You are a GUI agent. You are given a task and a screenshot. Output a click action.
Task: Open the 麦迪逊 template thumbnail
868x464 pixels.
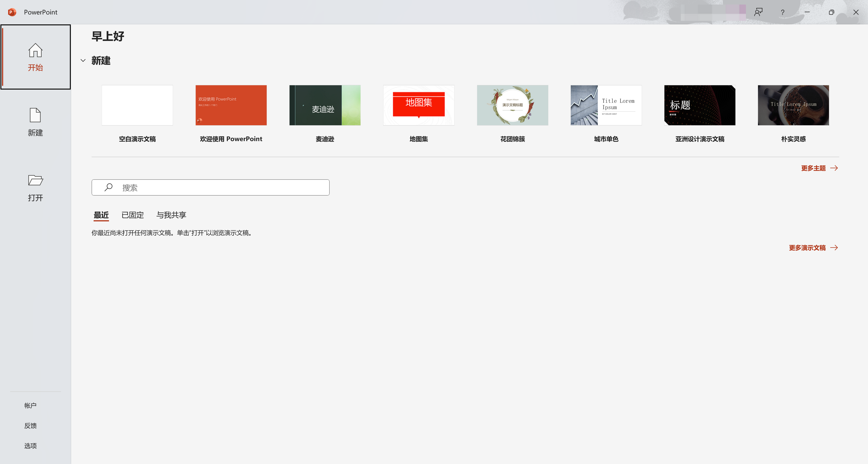(x=324, y=105)
